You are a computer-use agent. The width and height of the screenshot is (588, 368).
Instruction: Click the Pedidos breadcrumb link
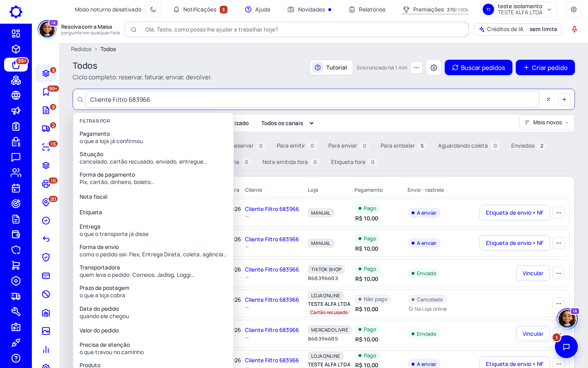click(x=81, y=49)
